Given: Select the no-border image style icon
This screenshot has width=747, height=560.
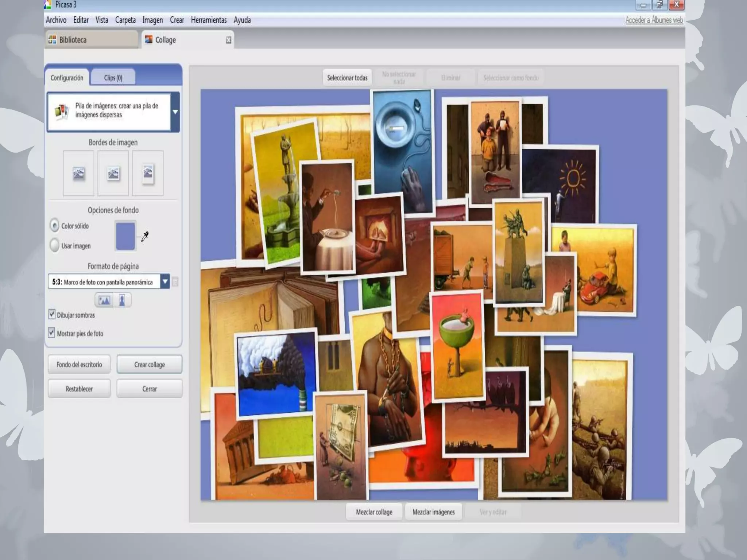Looking at the screenshot, I should (x=78, y=173).
